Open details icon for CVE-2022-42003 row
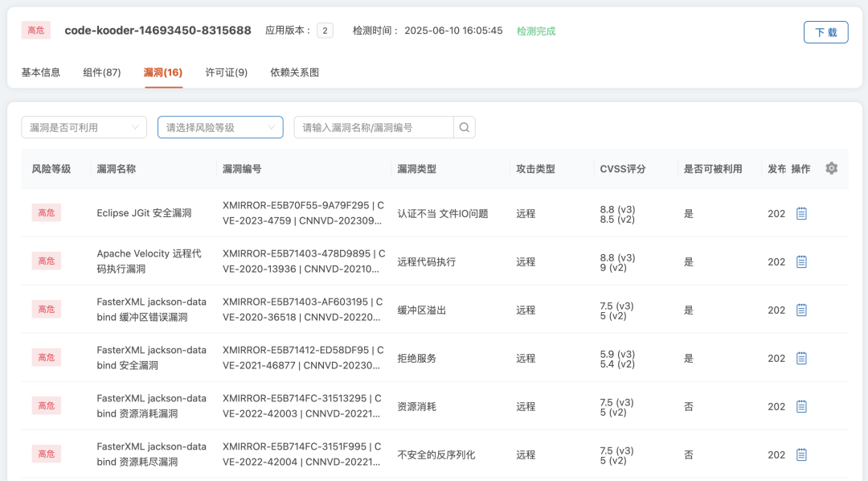Screen dimensions: 868x481 801,406
